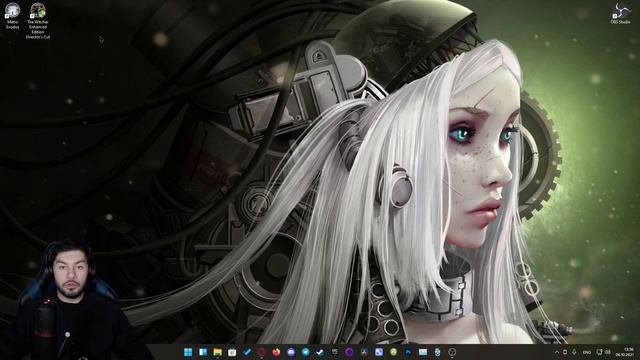This screenshot has height=360, width=640.
Task: Click the microphone tray icon
Action: coord(574,352)
